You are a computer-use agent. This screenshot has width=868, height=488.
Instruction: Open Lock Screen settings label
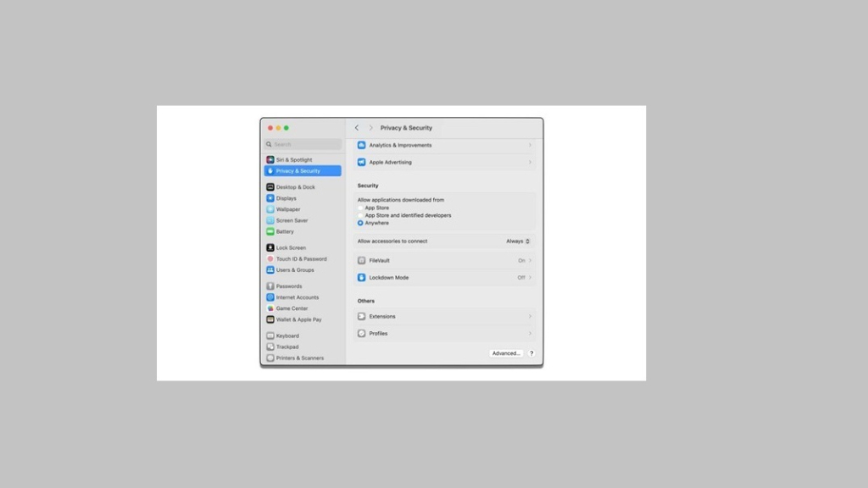tap(291, 248)
